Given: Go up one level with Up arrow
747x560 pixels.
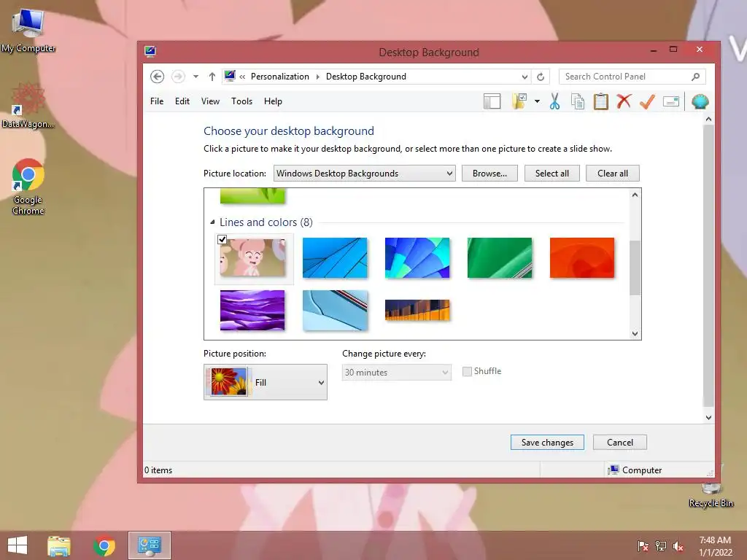Looking at the screenshot, I should [212, 77].
